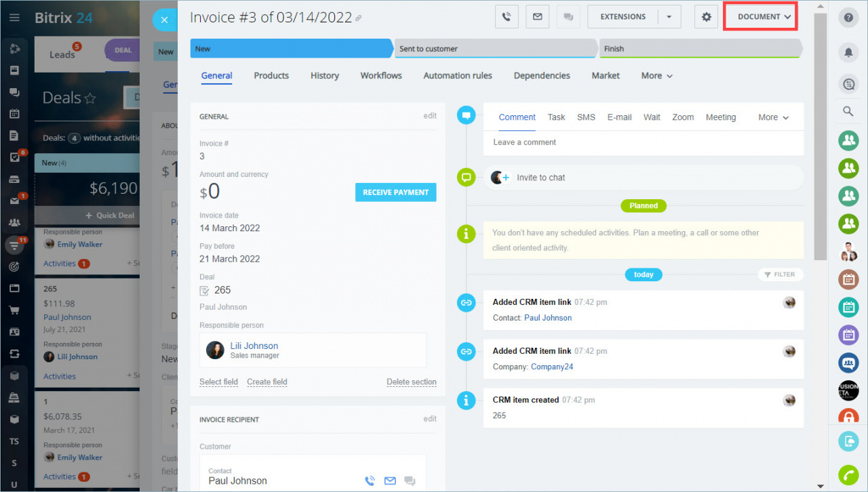868x492 pixels.
Task: Open the search magnifier in right panel
Action: 848,112
